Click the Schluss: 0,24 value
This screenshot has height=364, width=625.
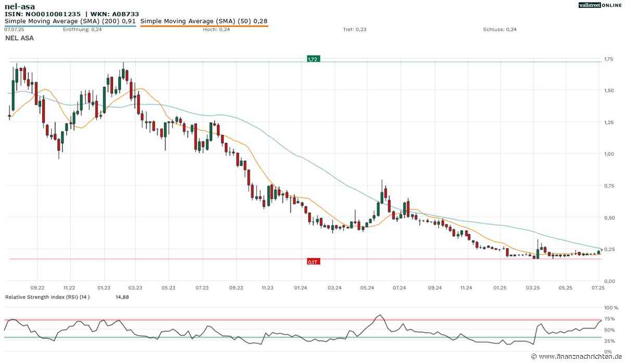coord(499,30)
